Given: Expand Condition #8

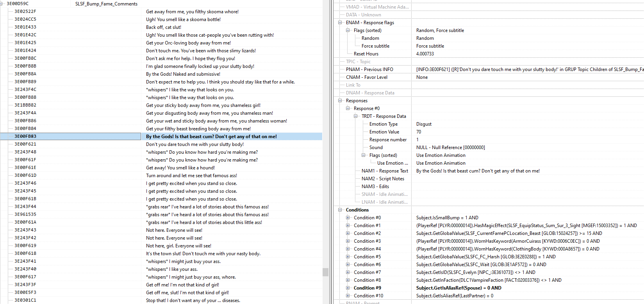Looking at the screenshot, I should [348, 280].
